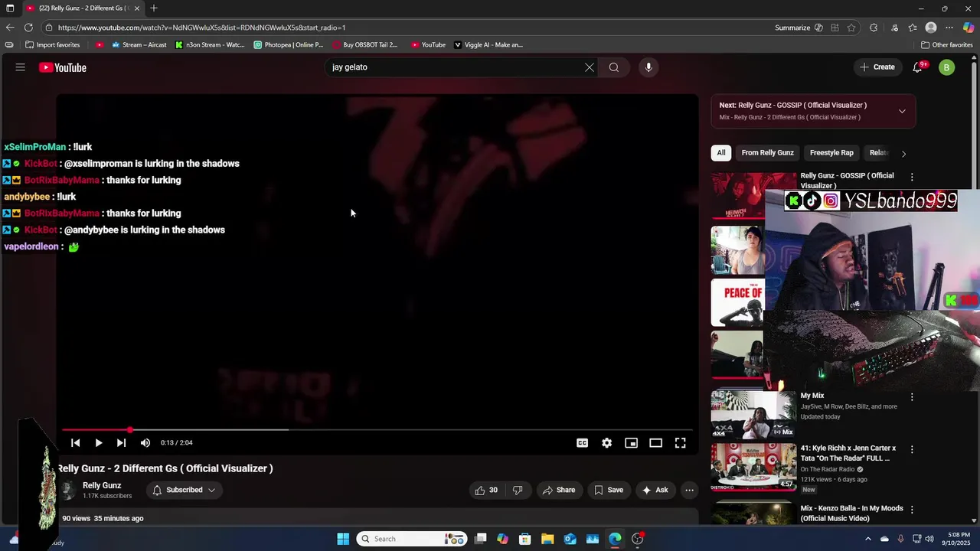Open new browser tab

[154, 8]
